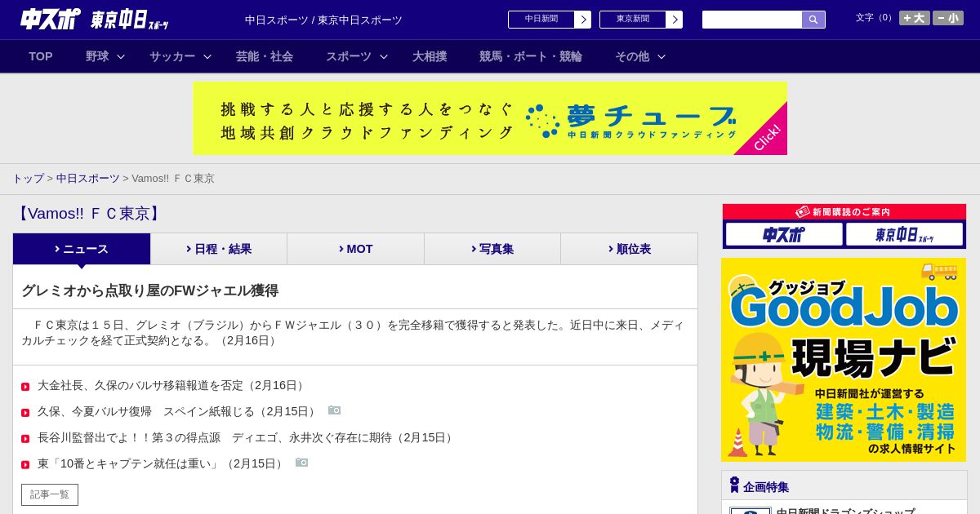Decrease font size with 小 button
Image resolution: width=980 pixels, height=514 pixels.
pos(948,18)
